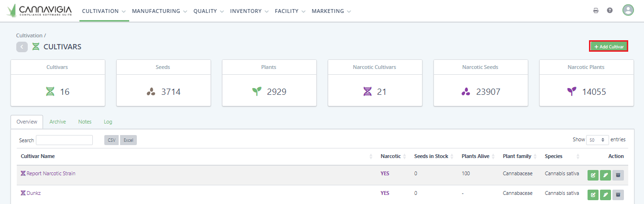Switch to the Archive tab
Image resolution: width=644 pixels, height=204 pixels.
[57, 122]
